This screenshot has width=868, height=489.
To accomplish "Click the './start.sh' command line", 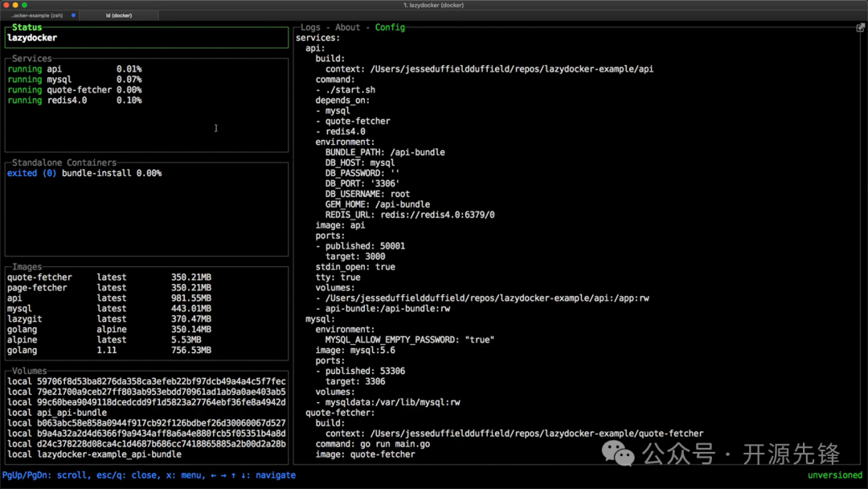I will coord(346,90).
